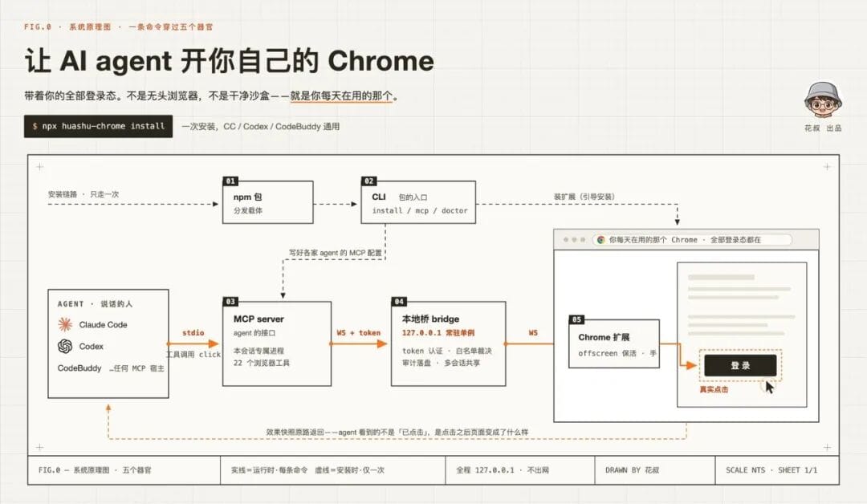
Task: Click the 'stdio' arrow label
Action: (x=193, y=333)
